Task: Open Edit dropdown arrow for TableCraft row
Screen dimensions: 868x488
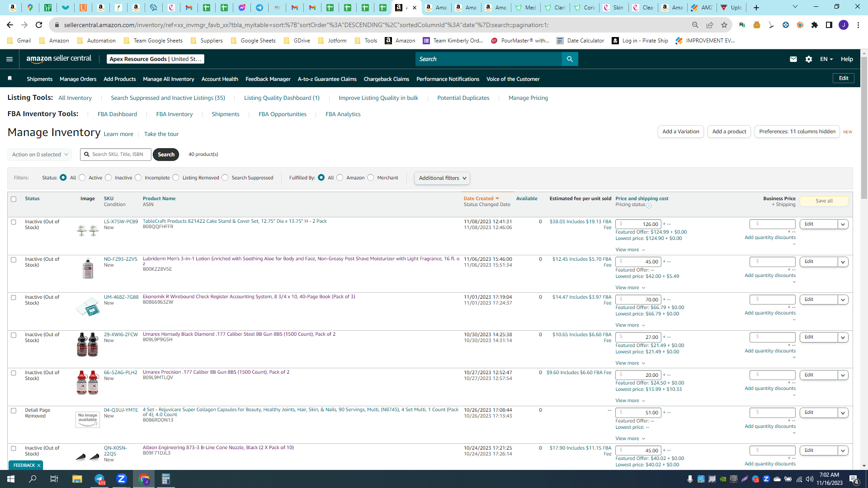Action: (x=843, y=224)
